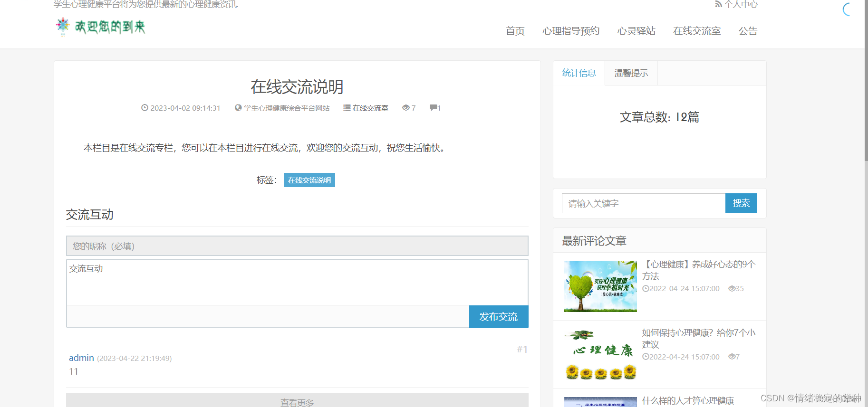Submit with 发布交流 button
Image resolution: width=868 pixels, height=407 pixels.
(499, 317)
